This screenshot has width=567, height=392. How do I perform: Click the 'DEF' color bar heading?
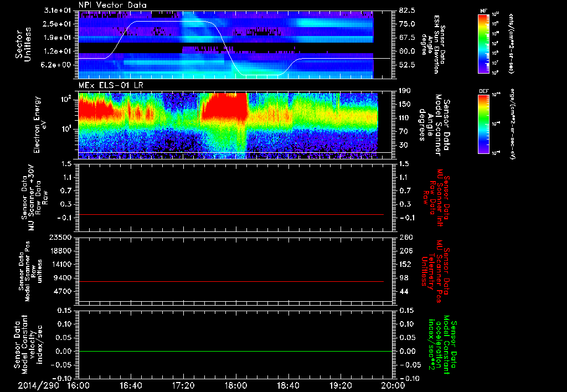click(484, 91)
